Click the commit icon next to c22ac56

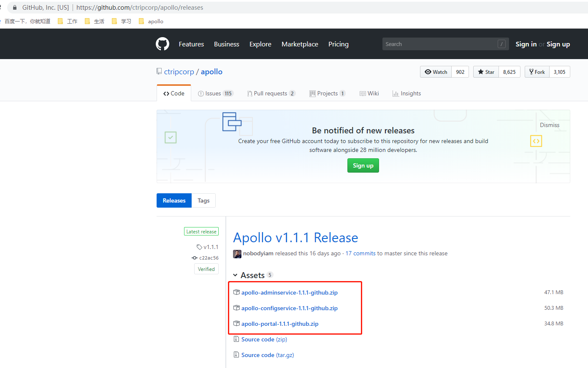tap(195, 258)
